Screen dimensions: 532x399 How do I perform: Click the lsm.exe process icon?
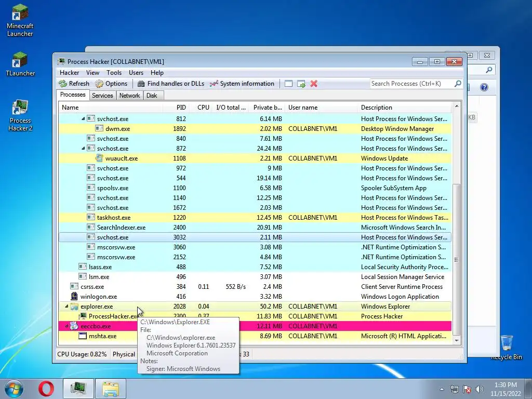tap(83, 276)
